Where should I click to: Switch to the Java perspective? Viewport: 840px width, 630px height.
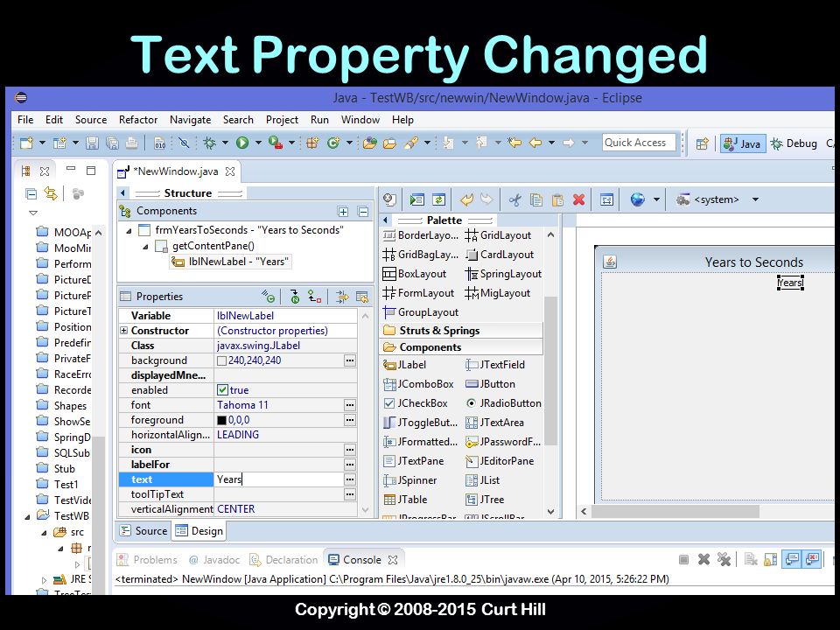click(743, 143)
